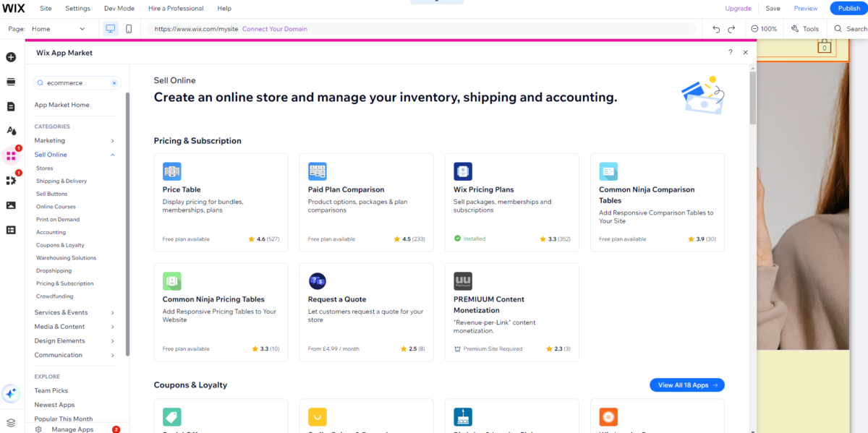This screenshot has height=433, width=868.
Task: Click the Request a Quote app icon
Action: coord(318,281)
